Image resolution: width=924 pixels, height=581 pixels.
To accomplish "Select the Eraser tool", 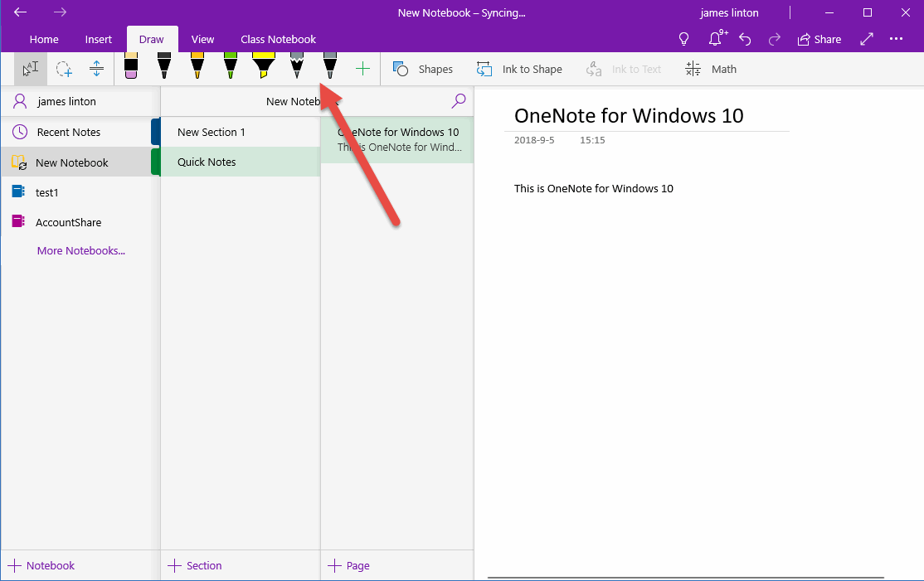I will coord(131,66).
